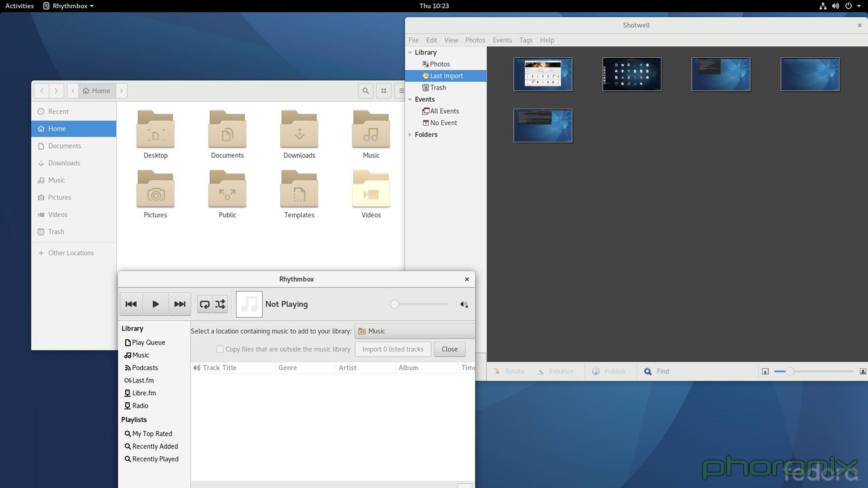Open the Music location chooser in Rhythmbox

click(x=414, y=331)
